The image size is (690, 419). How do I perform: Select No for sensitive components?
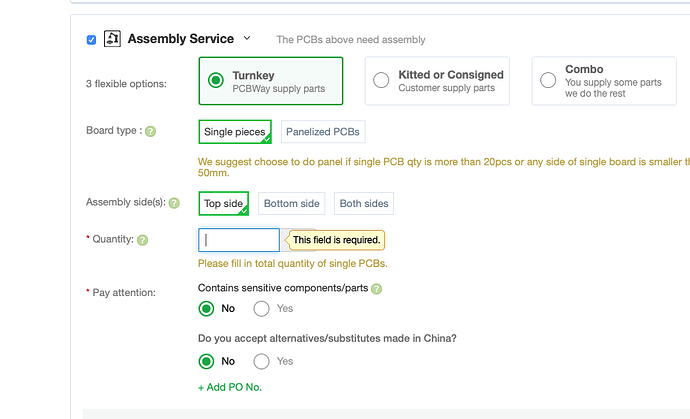[x=206, y=309]
